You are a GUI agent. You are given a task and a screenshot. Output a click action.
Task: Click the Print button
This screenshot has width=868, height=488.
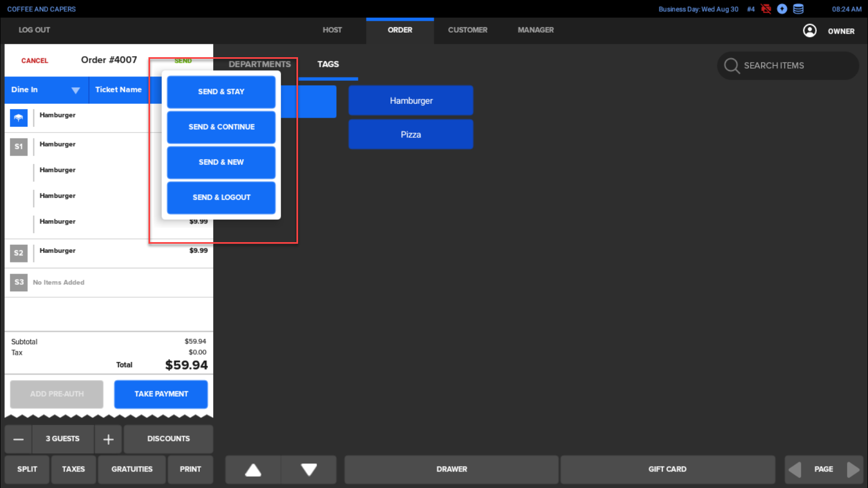[x=190, y=469]
